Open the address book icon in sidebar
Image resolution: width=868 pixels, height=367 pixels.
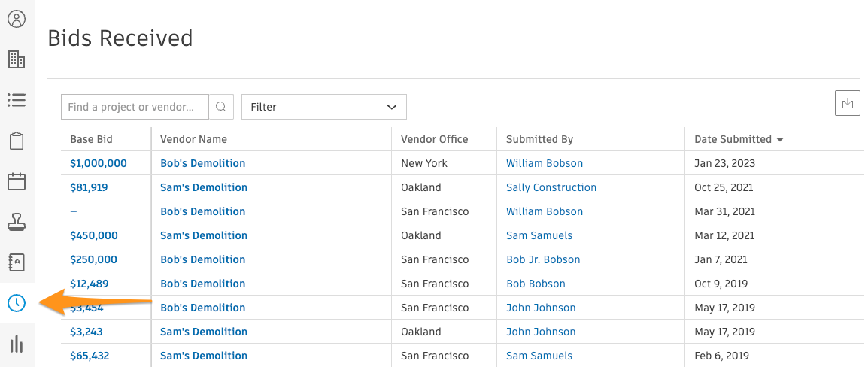[17, 262]
